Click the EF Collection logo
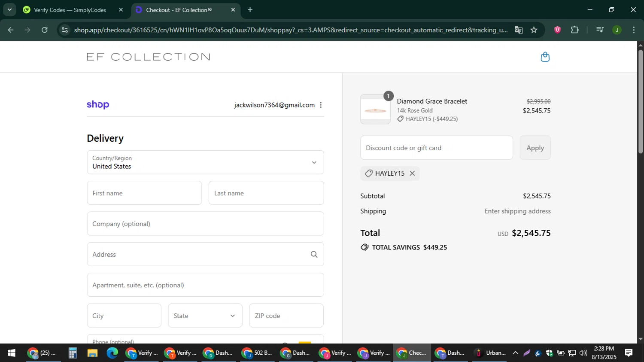 tap(148, 57)
